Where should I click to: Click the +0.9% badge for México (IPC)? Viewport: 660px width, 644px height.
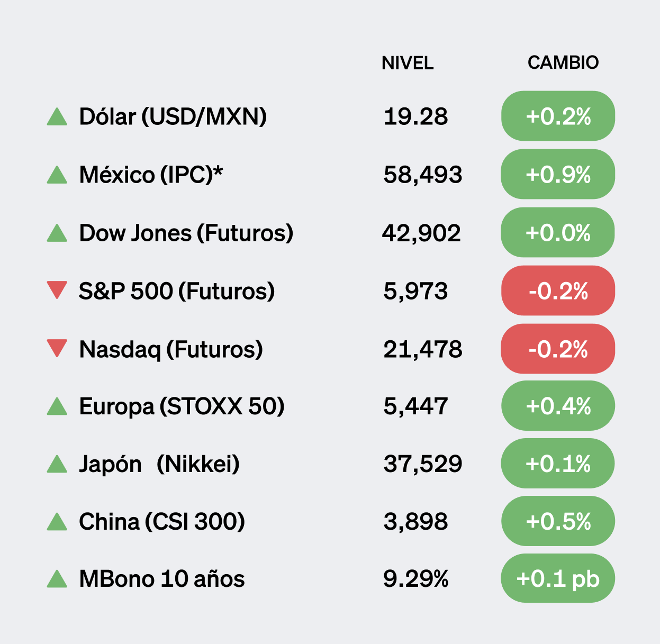pos(558,174)
